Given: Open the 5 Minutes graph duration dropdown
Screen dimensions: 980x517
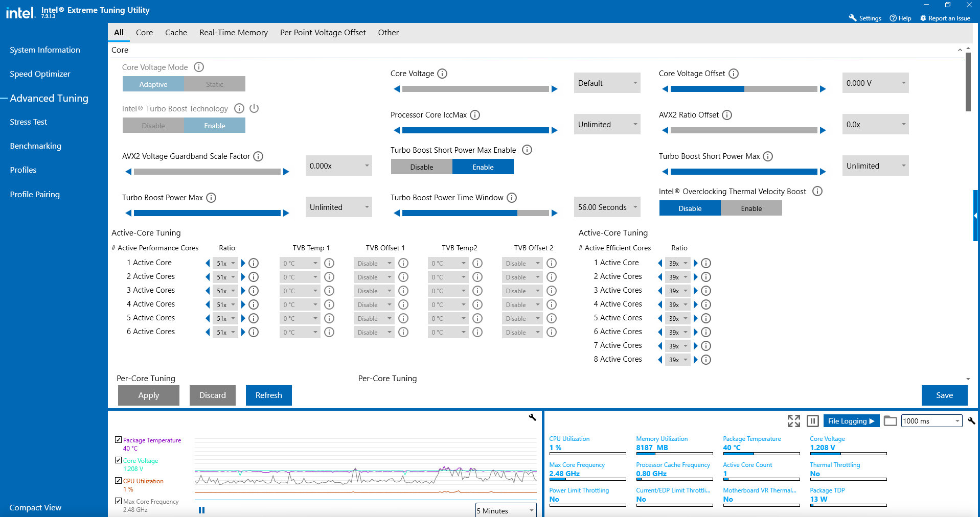Looking at the screenshot, I should [x=506, y=510].
